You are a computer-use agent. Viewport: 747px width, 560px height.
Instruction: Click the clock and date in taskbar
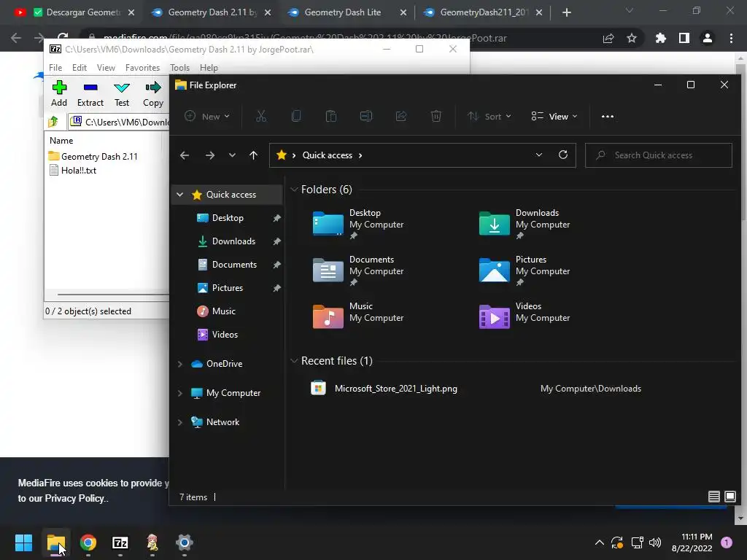(x=693, y=542)
